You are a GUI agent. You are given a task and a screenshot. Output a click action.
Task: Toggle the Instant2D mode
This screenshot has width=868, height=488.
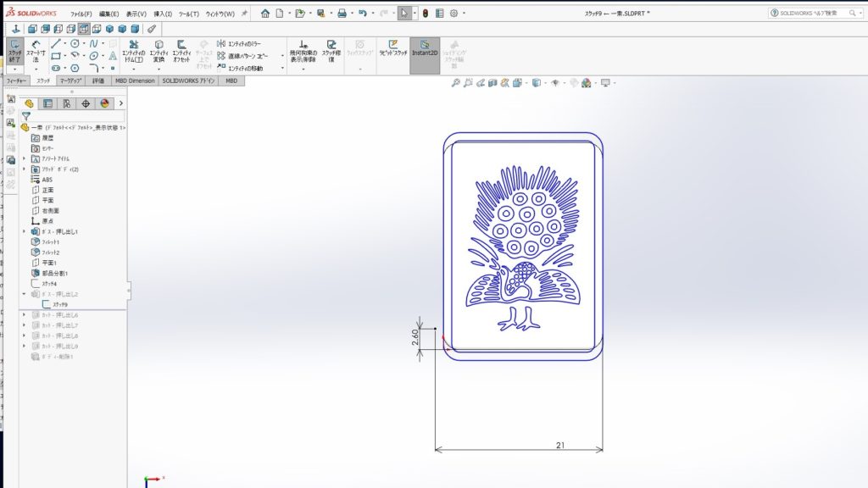click(x=425, y=50)
